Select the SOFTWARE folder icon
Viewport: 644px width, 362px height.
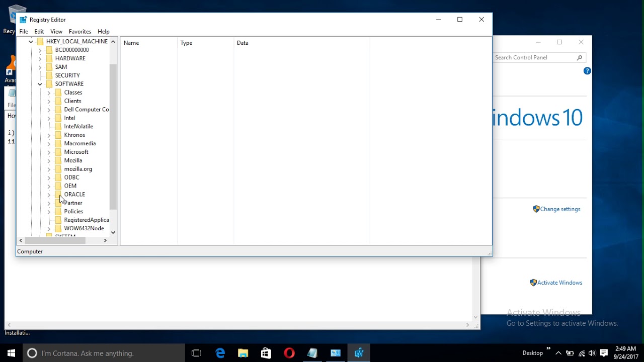[49, 84]
